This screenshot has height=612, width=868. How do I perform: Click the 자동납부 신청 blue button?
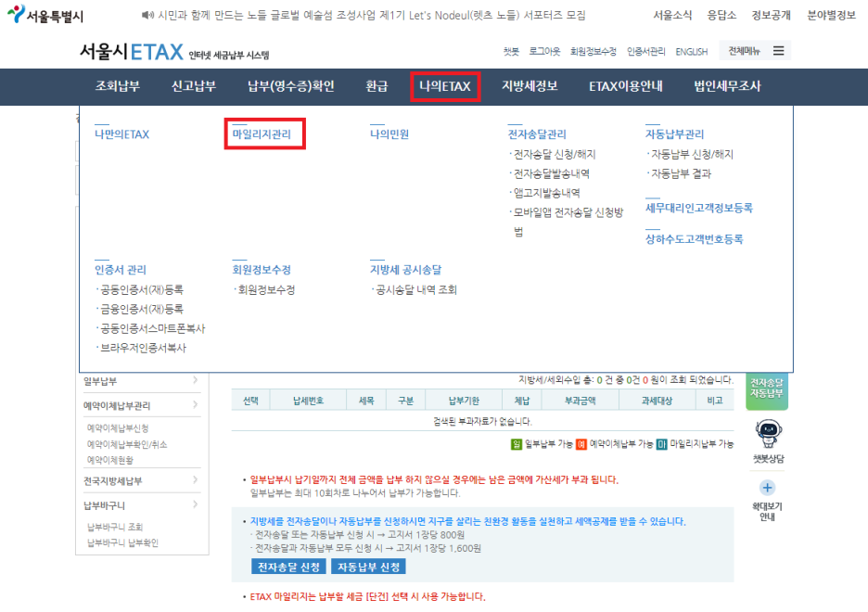point(369,567)
